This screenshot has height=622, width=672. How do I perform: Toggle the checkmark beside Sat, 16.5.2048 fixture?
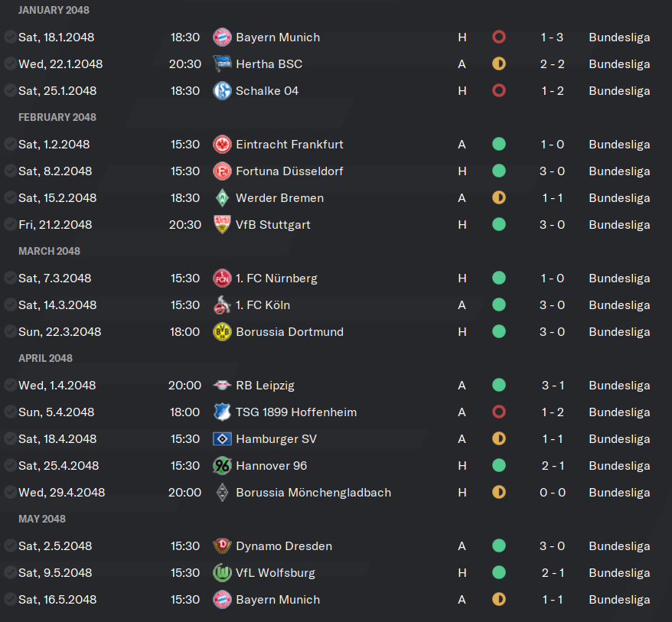[x=10, y=599]
